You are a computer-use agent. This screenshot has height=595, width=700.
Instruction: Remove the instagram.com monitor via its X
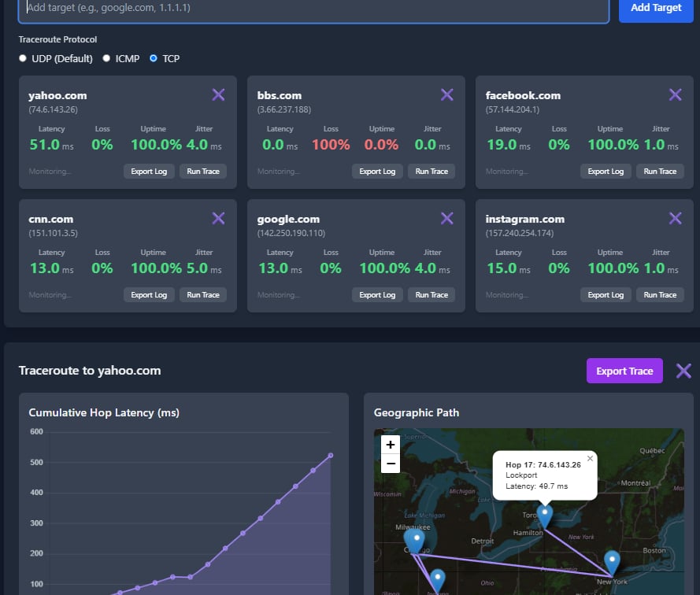(675, 218)
